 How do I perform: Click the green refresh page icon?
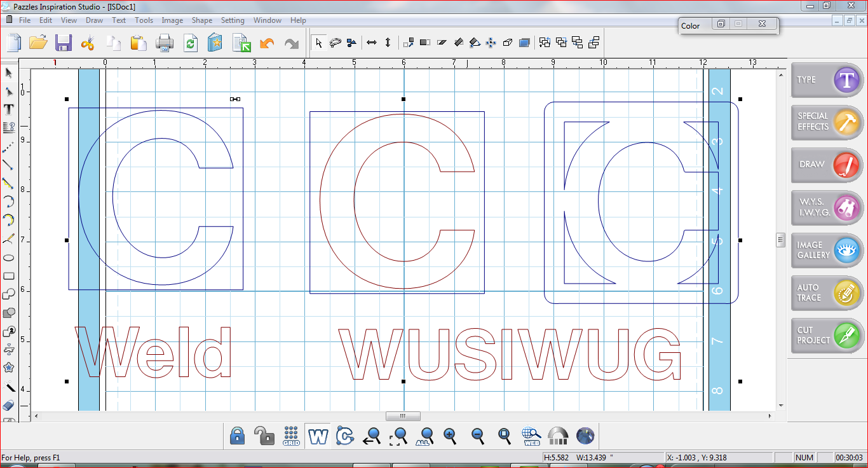coord(190,43)
